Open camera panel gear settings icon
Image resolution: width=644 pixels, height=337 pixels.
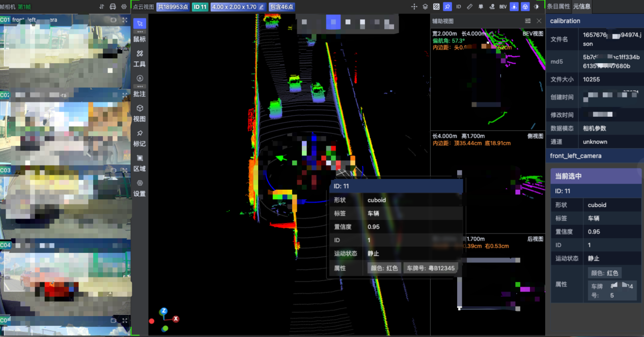point(124,7)
